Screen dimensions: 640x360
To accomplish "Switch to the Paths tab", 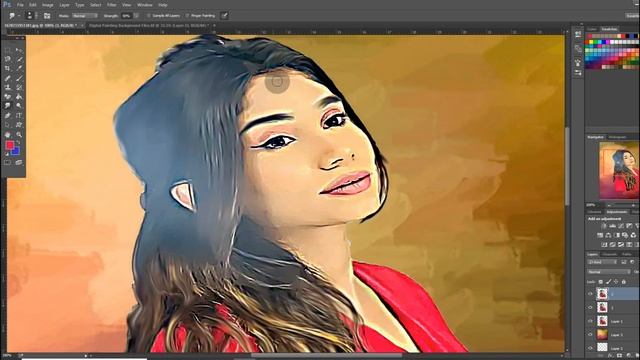I will click(626, 254).
